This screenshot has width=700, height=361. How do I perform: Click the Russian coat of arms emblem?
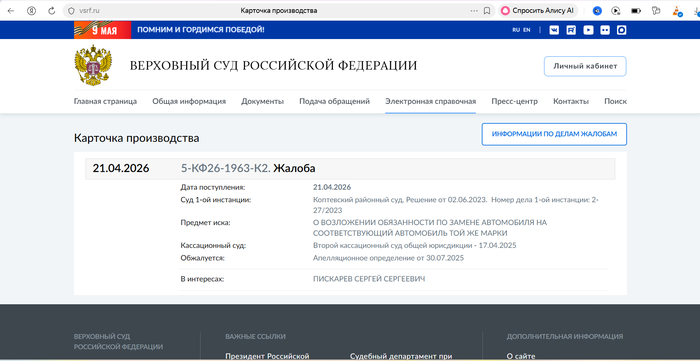tap(93, 65)
